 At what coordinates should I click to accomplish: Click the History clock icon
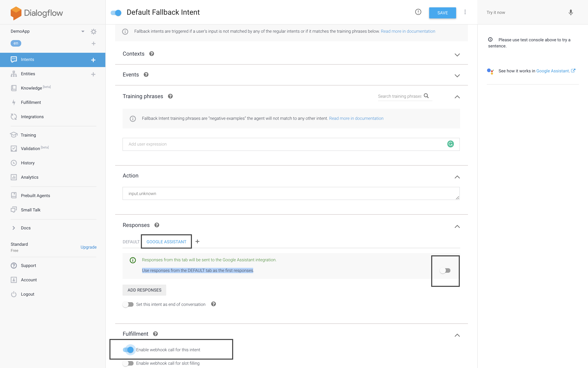pyautogui.click(x=14, y=163)
